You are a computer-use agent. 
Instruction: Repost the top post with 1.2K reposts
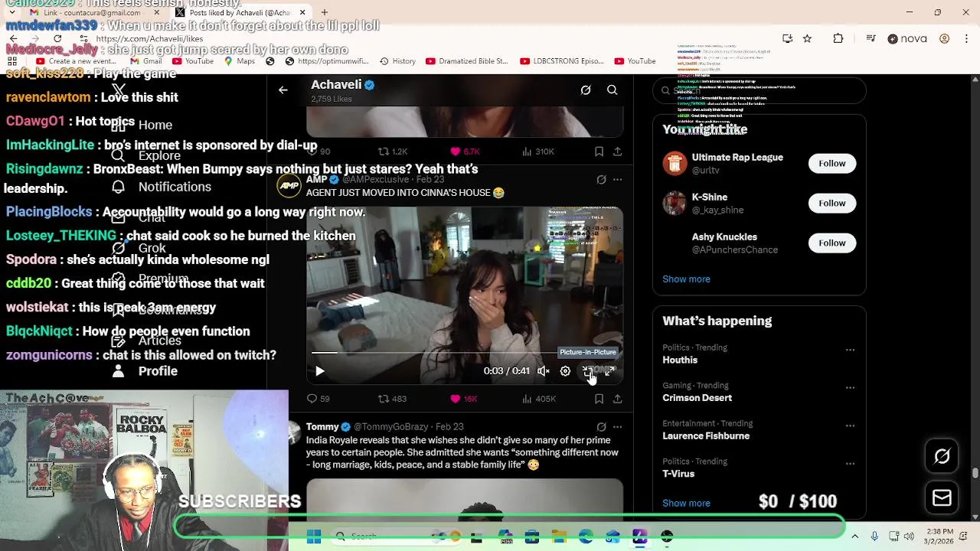tap(393, 152)
